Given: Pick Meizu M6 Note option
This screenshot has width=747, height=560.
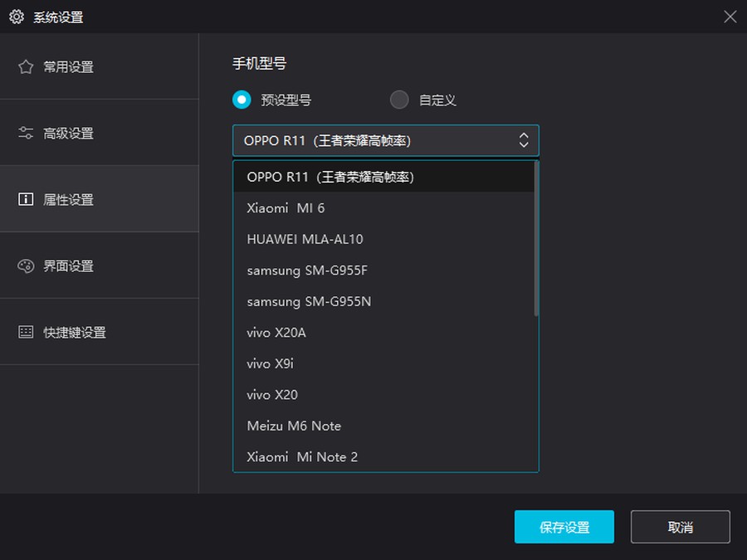Looking at the screenshot, I should [294, 426].
